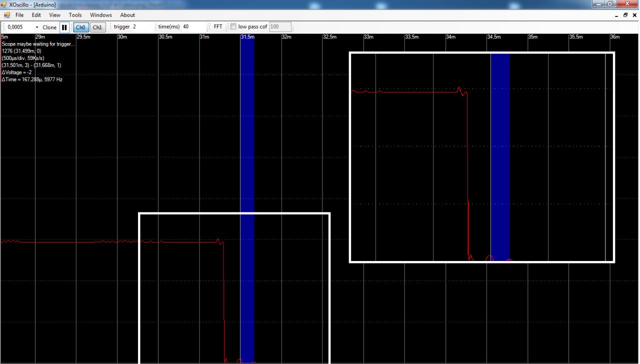Click the Clone button
This screenshot has width=640, height=364.
tap(49, 27)
